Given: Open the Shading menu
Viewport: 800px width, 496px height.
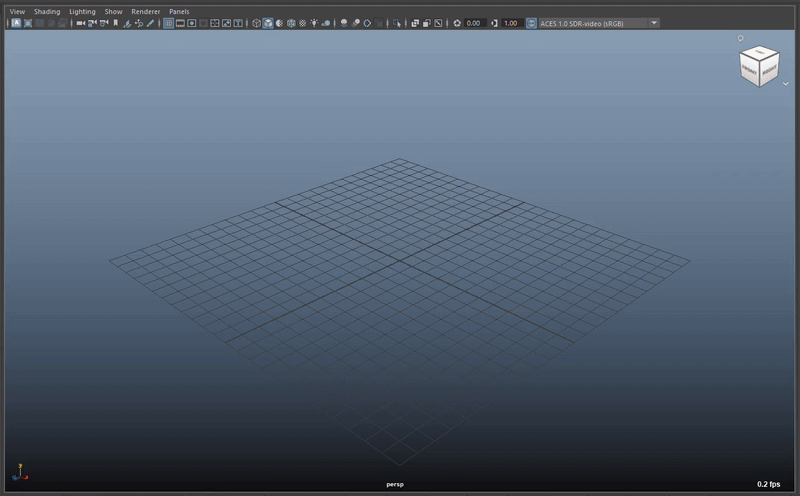Looking at the screenshot, I should (47, 11).
